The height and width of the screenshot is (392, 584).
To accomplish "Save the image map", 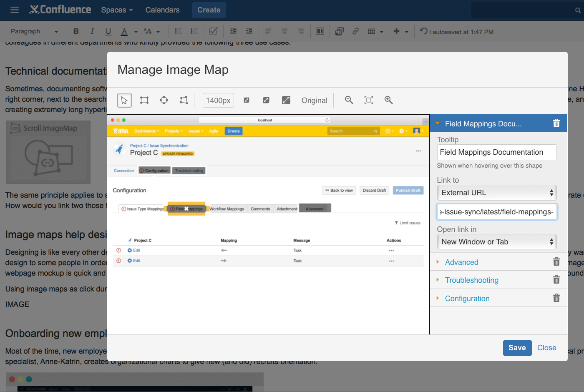I will click(x=517, y=348).
